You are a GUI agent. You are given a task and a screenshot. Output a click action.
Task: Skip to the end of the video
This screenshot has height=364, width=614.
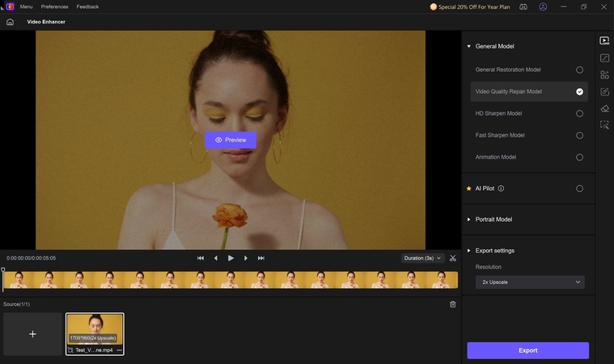260,258
